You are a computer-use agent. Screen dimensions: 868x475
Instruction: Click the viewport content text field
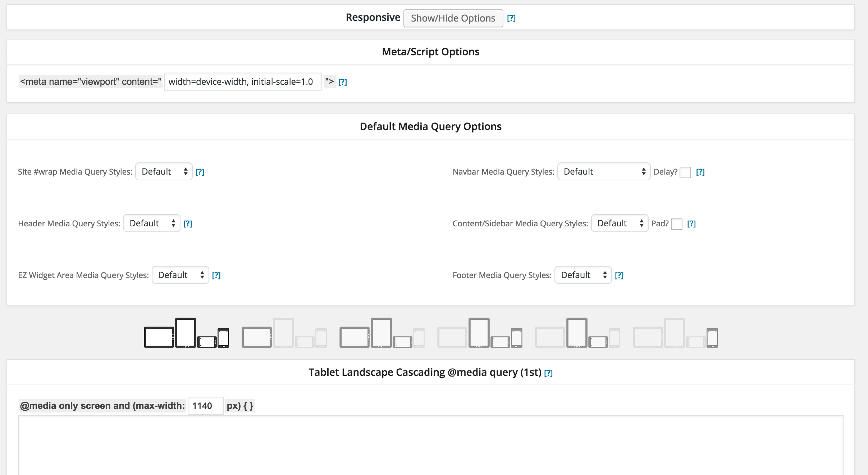243,82
